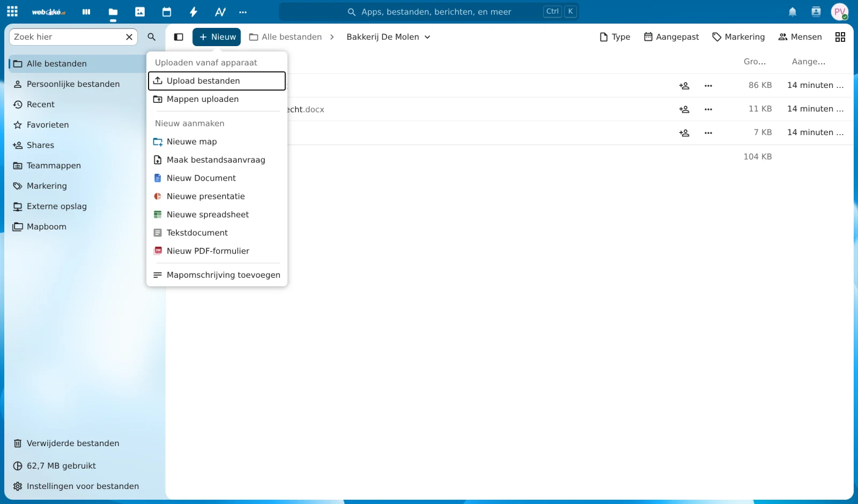Click the share icon for the 86 KB file
This screenshot has height=504, width=858.
684,86
